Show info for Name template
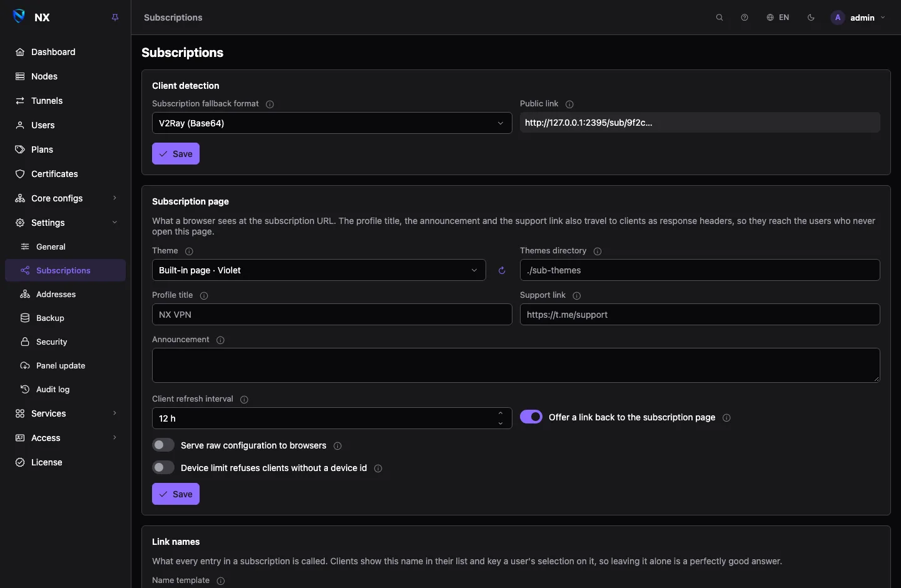901x588 pixels. (220, 581)
